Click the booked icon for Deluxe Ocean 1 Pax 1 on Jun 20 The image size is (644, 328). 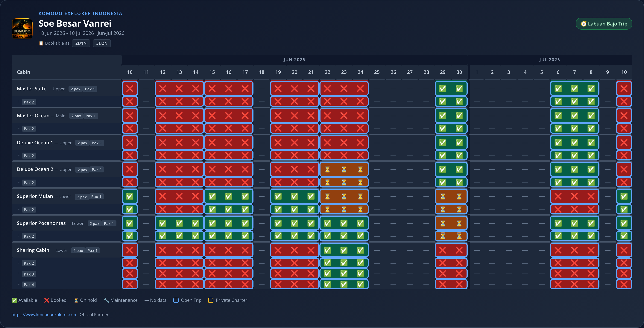coord(294,143)
